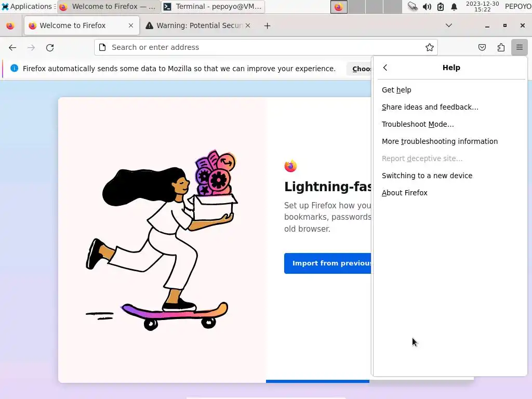Select Switching to a new device
Image resolution: width=532 pixels, height=399 pixels.
point(450,176)
